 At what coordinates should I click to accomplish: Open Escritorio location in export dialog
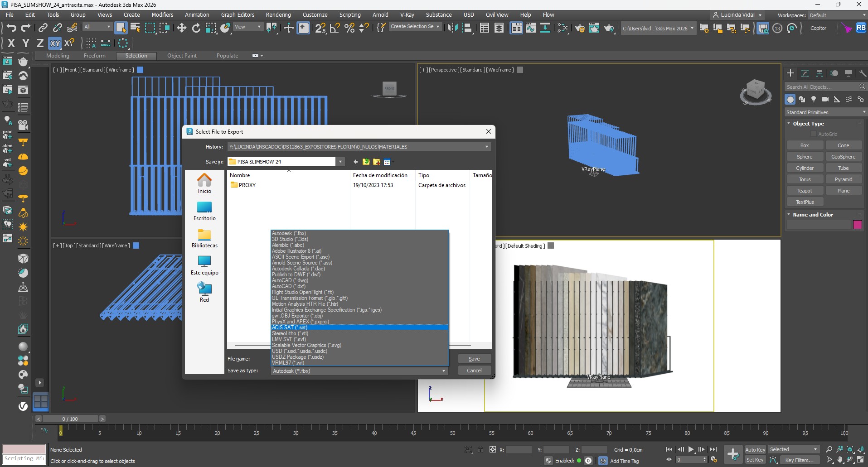[204, 211]
